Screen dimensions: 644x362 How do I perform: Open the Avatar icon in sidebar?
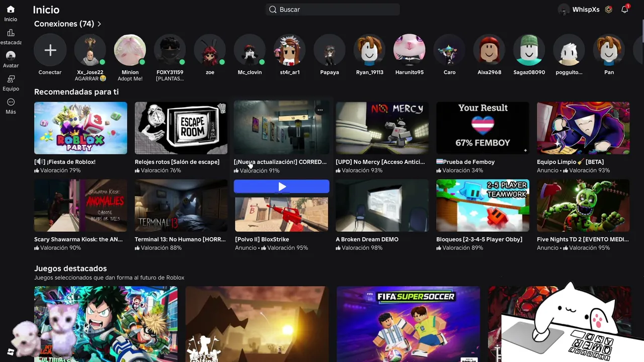click(x=11, y=55)
